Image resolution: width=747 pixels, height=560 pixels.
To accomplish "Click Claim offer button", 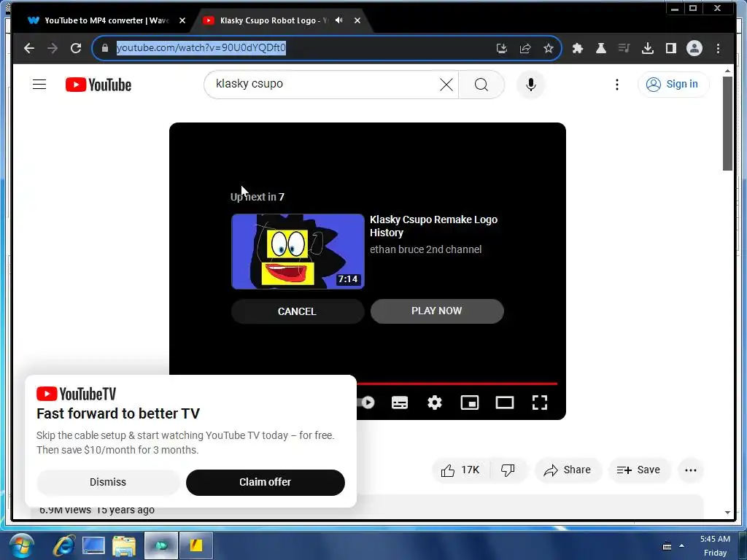I will pyautogui.click(x=266, y=483).
